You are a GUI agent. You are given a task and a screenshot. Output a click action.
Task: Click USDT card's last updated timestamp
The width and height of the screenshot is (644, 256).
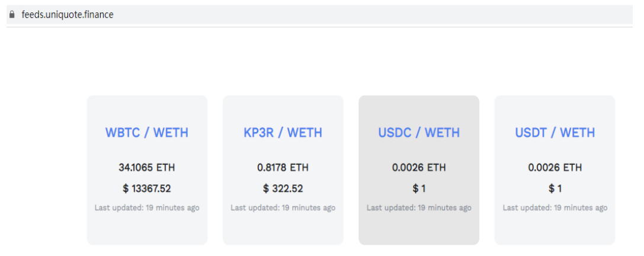click(555, 208)
